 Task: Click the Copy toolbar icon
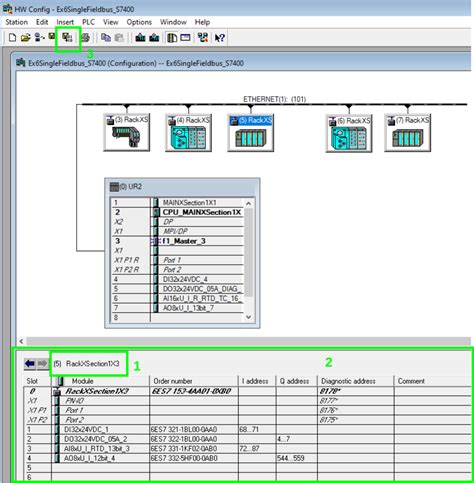point(106,38)
